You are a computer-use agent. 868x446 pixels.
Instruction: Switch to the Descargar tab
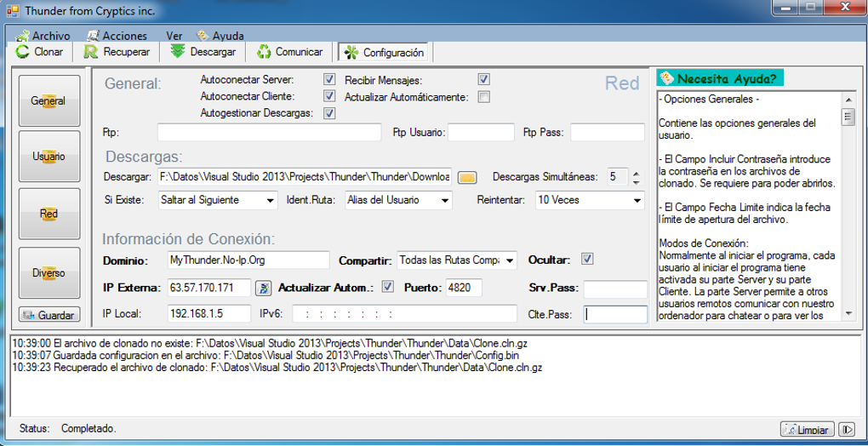(x=203, y=52)
